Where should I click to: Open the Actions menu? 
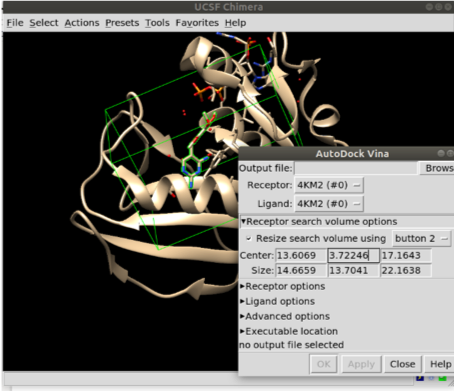coord(82,23)
